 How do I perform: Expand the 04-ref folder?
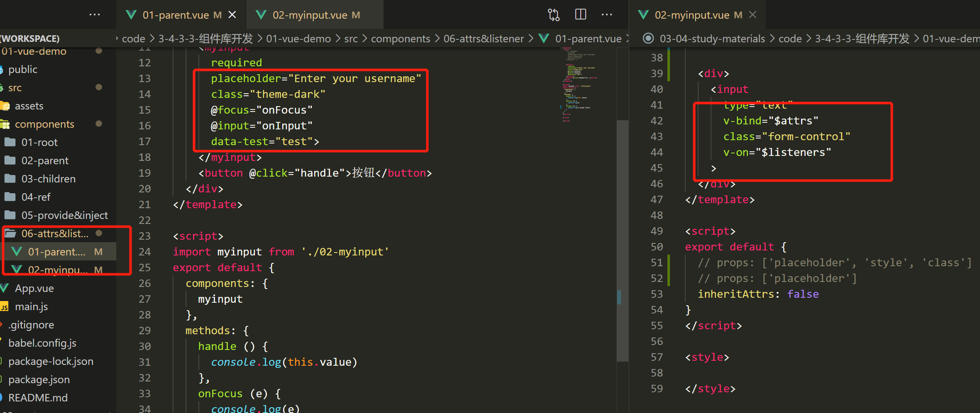[x=36, y=197]
